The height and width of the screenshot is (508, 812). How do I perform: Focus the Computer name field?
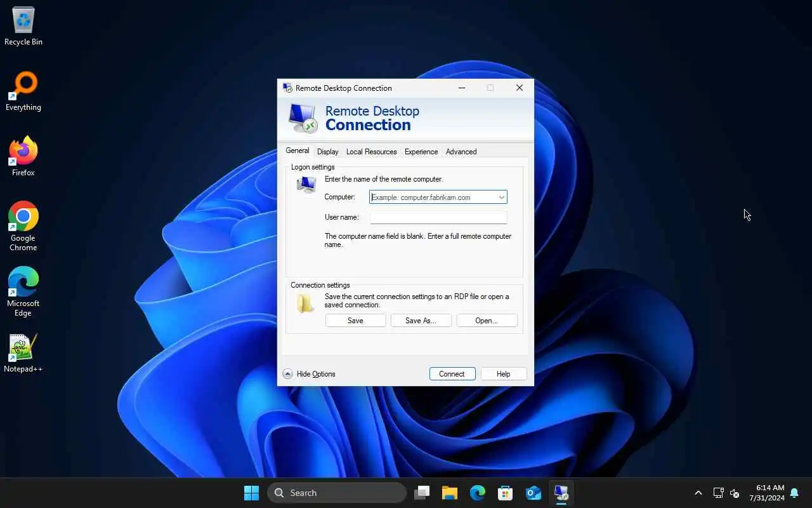coord(438,197)
